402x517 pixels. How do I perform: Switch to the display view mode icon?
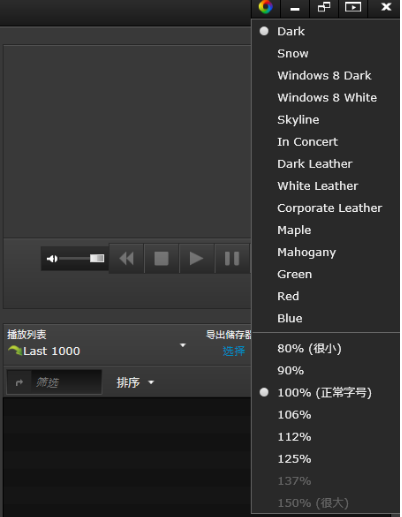coord(353,7)
